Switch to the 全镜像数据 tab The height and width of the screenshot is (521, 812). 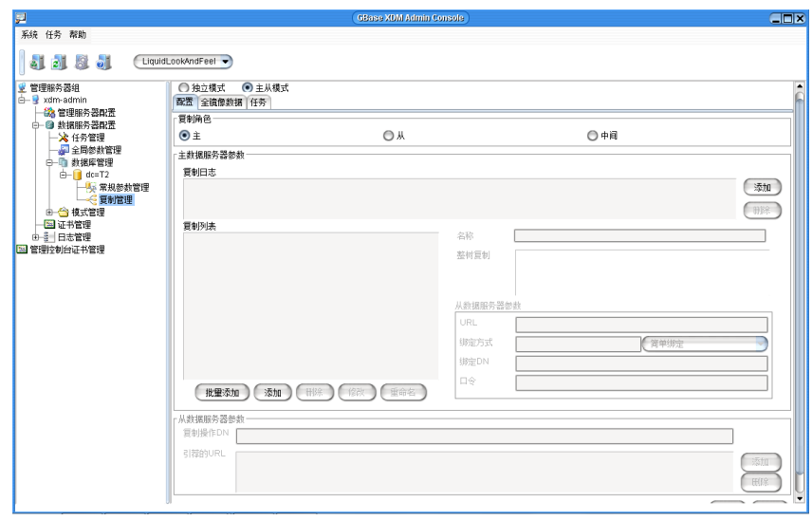[222, 102]
